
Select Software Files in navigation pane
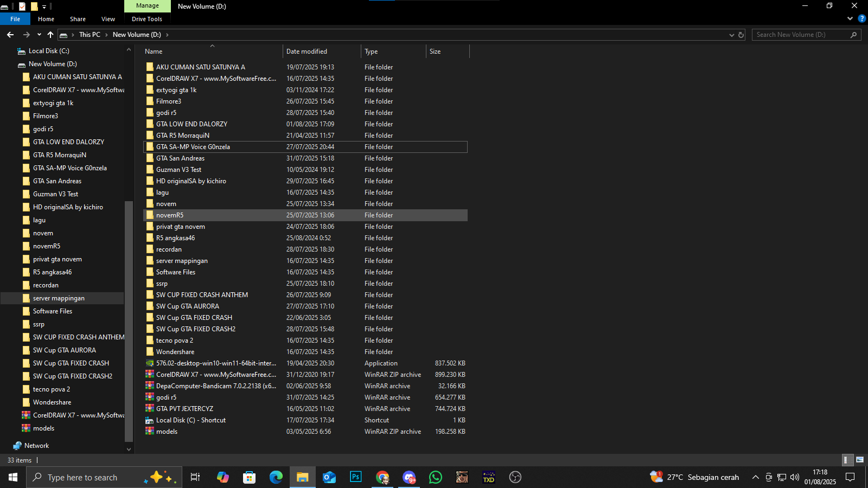click(52, 311)
